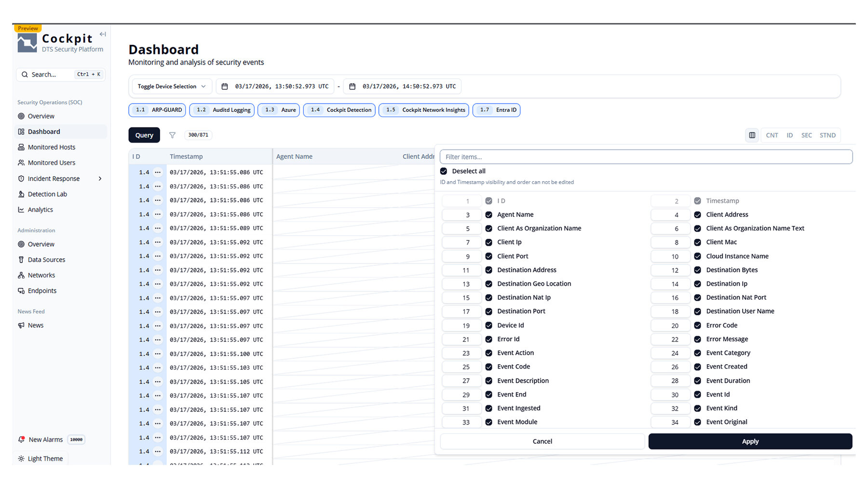Viewport: 868px width, 488px height.
Task: Open row options ellipsis in first row
Action: point(158,172)
